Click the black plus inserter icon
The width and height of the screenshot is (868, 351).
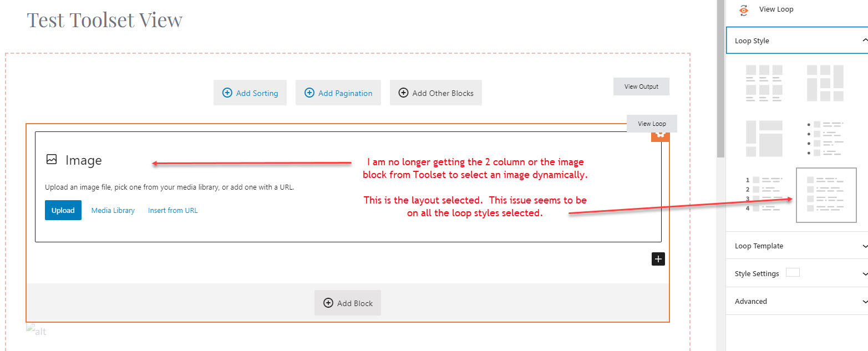click(x=658, y=259)
